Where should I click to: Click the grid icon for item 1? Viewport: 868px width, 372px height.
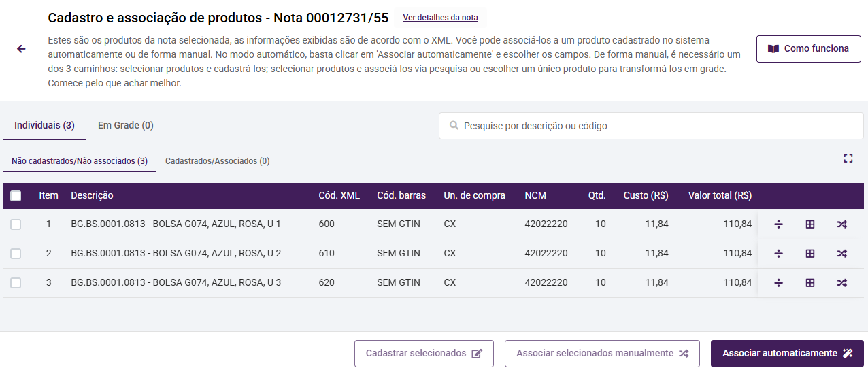pyautogui.click(x=810, y=224)
